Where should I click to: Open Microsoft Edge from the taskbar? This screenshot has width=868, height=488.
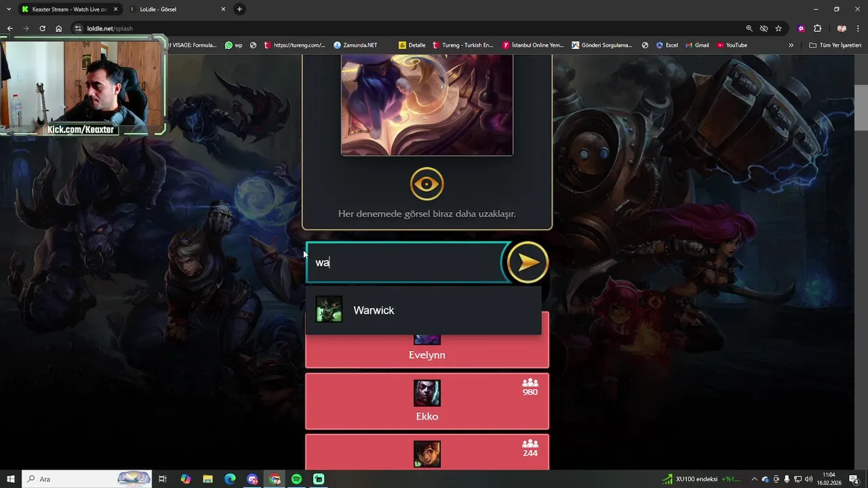click(x=230, y=479)
